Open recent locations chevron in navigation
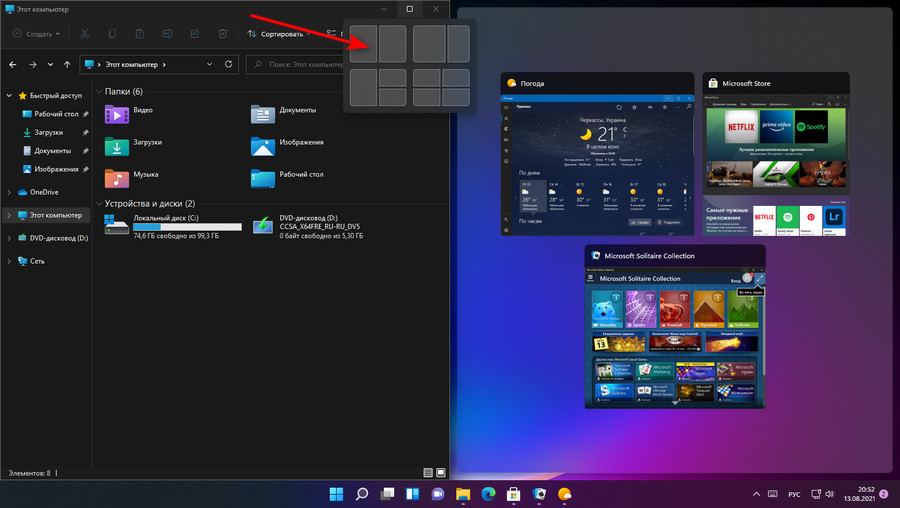 point(51,65)
